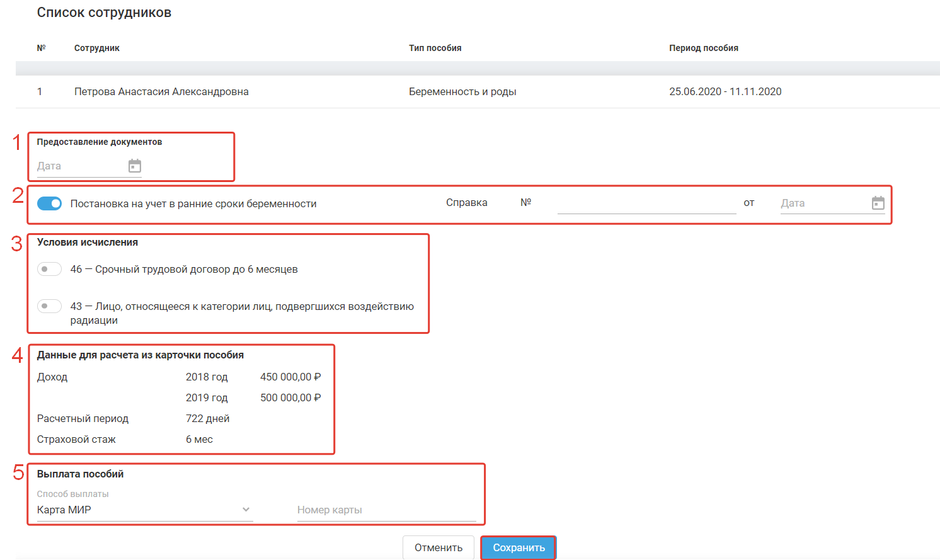
Task: Click the Условия исчисления heading
Action: tap(88, 243)
